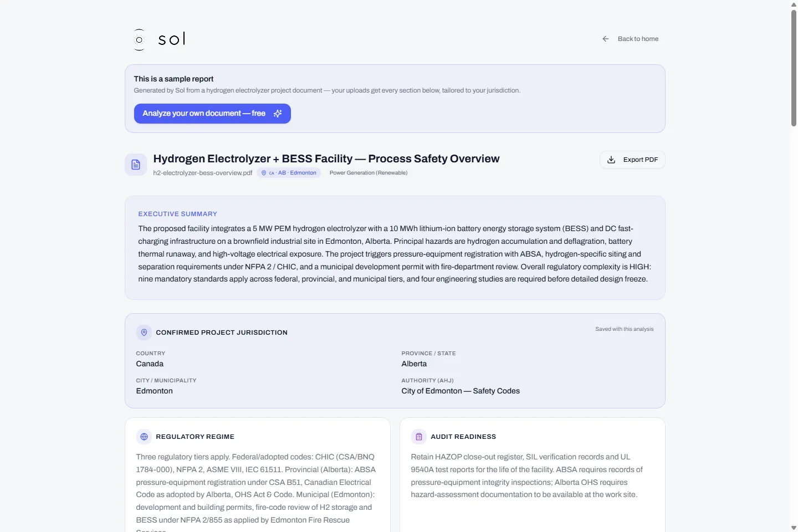Viewport: 798px width, 532px height.
Task: Click the Sol wordmark text in header
Action: point(172,39)
